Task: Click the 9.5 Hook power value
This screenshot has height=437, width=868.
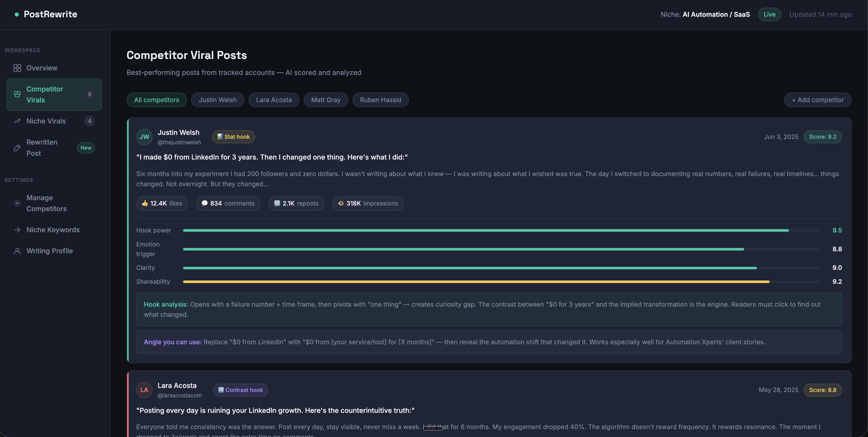Action: coord(837,231)
